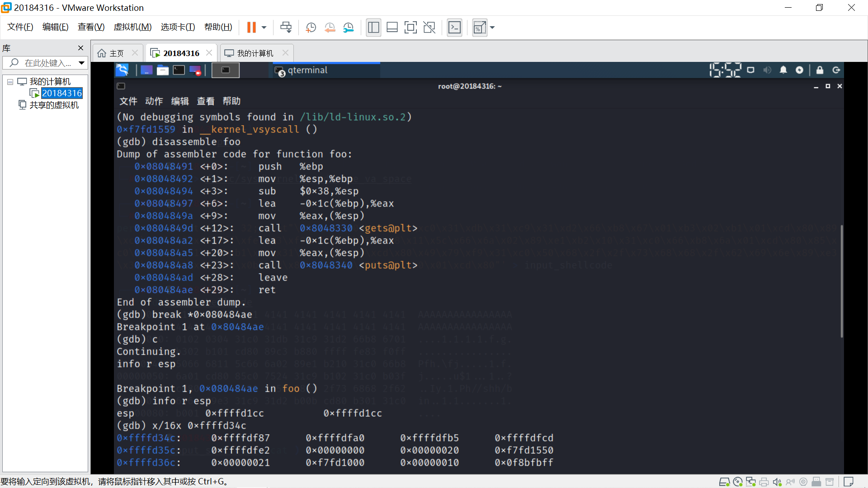
Task: Select 共享的虚拟机 in the library
Action: pyautogui.click(x=54, y=105)
